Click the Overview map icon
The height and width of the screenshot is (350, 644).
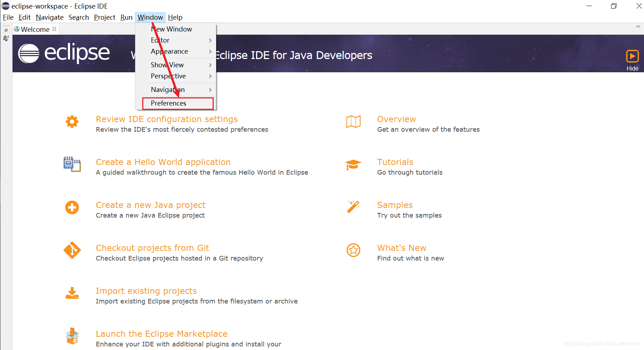tap(353, 122)
